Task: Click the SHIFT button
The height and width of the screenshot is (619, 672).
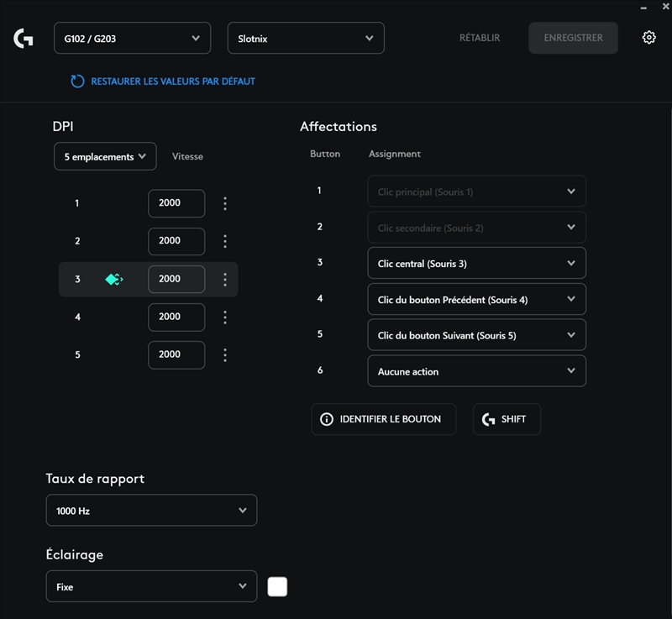Action: tap(507, 419)
